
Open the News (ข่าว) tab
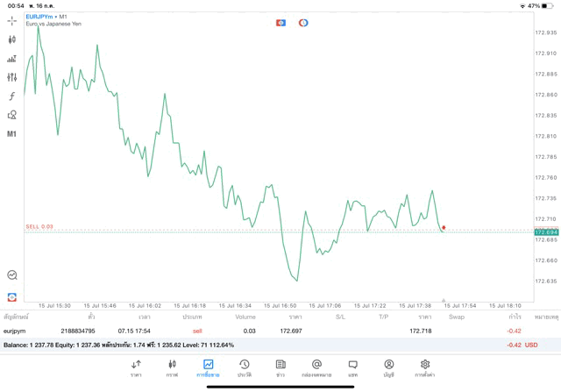point(280,367)
